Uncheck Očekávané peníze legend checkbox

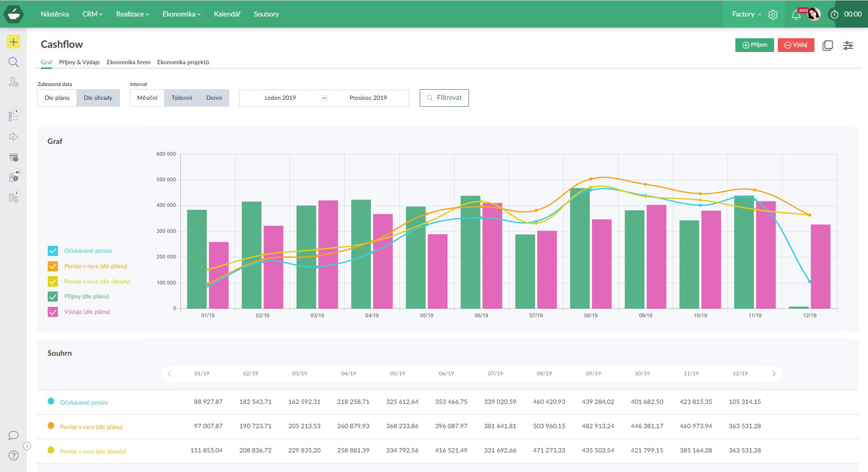53,251
